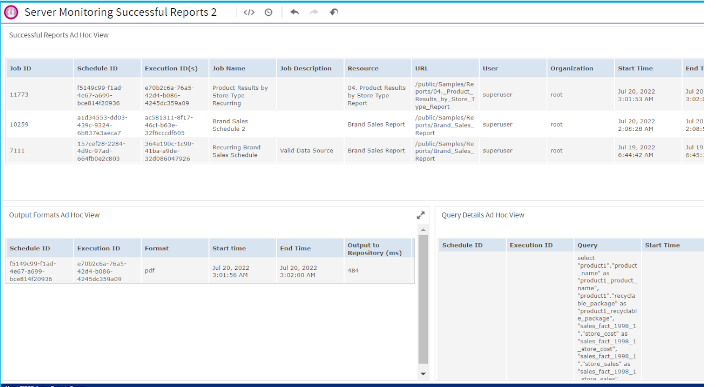Image resolution: width=716 pixels, height=387 pixels.
Task: Click the Organization column header
Action: tap(580, 68)
